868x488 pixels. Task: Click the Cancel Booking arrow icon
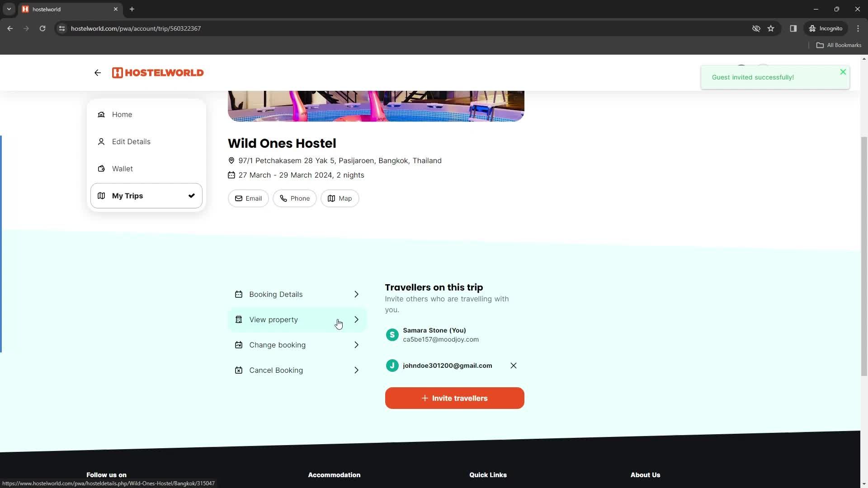[357, 370]
